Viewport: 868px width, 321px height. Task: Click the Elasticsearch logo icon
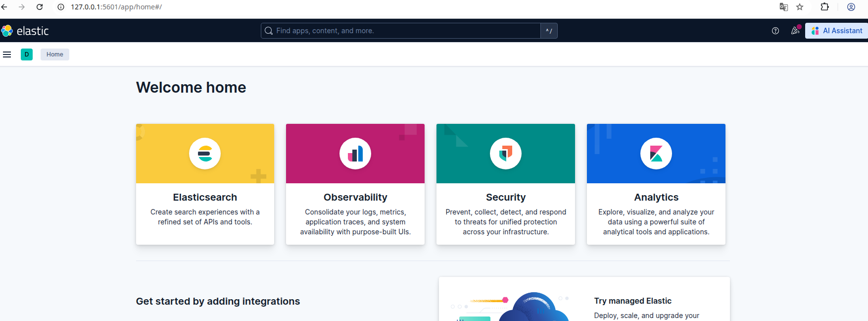205,154
